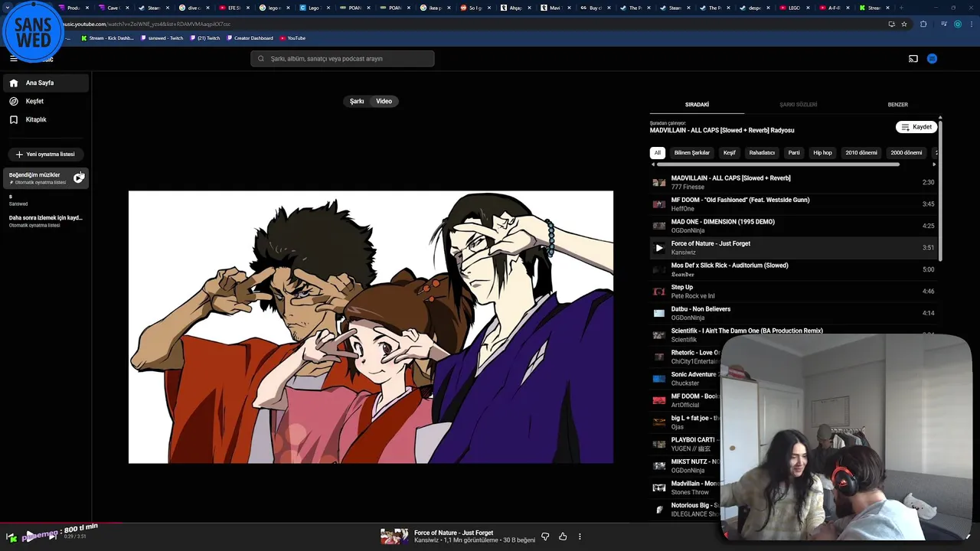Click the play icon on Force of Nature row
This screenshot has height=551, width=980.
pyautogui.click(x=659, y=248)
